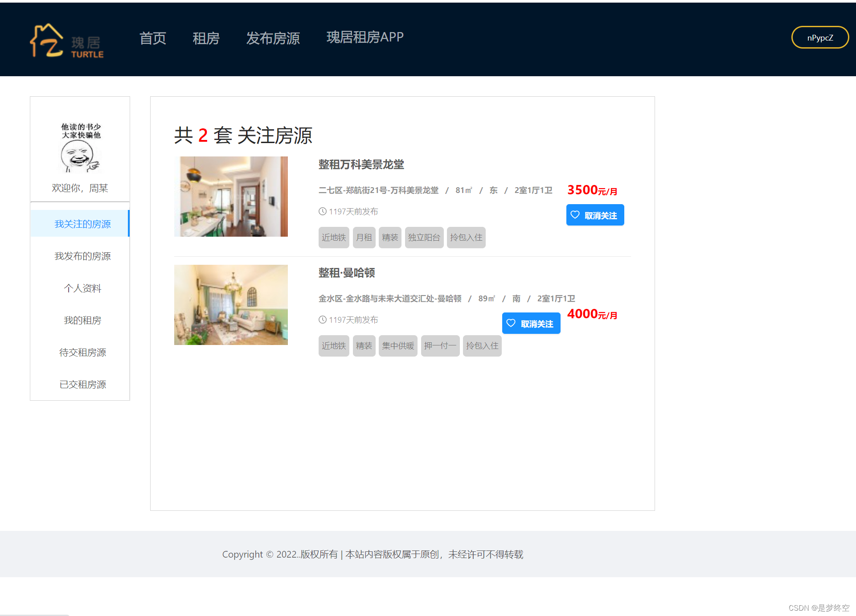The width and height of the screenshot is (856, 616).
Task: Open 发布房源 navigation item
Action: [x=273, y=38]
